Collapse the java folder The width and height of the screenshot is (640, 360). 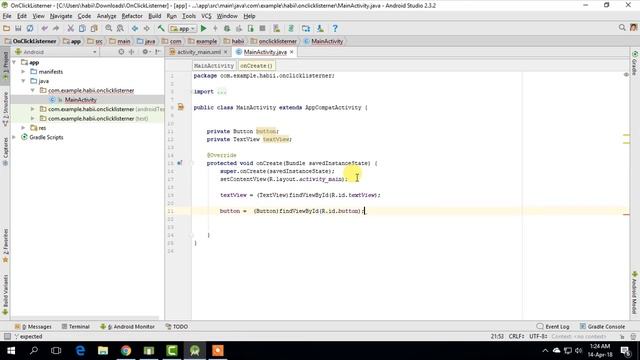(23, 81)
